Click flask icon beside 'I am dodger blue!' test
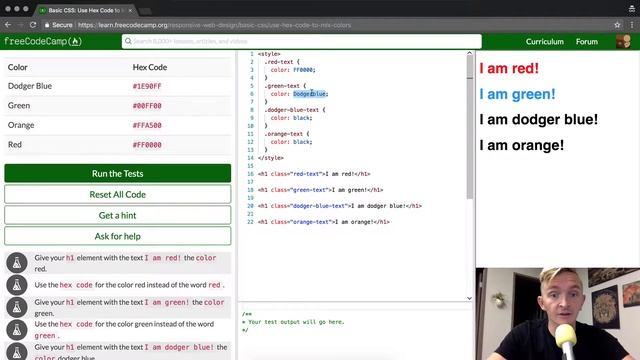This screenshot has height=360, width=640. [x=17, y=352]
